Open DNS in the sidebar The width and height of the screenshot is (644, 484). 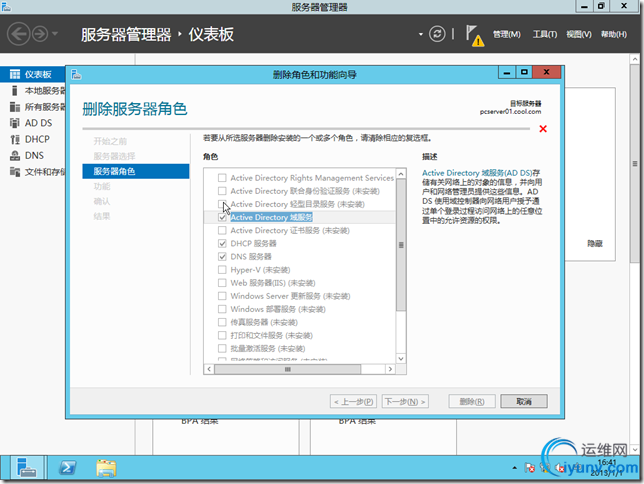[x=33, y=155]
